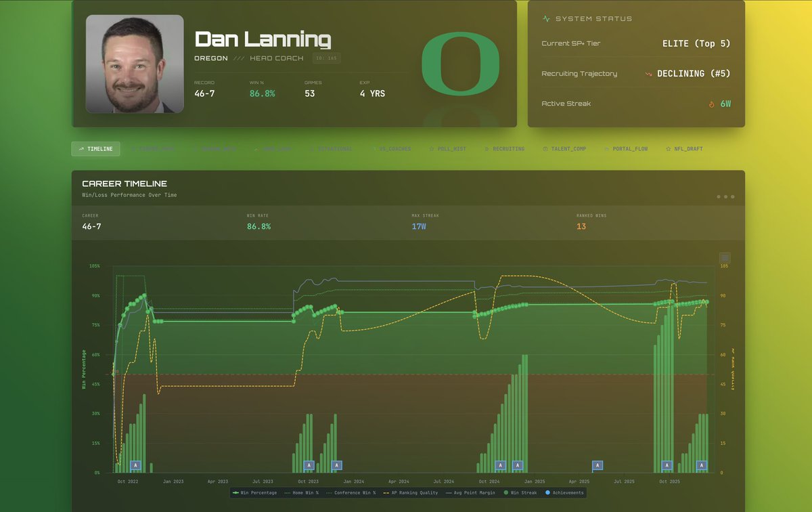The height and width of the screenshot is (512, 812).
Task: Click the System Status pulse icon
Action: tap(547, 19)
